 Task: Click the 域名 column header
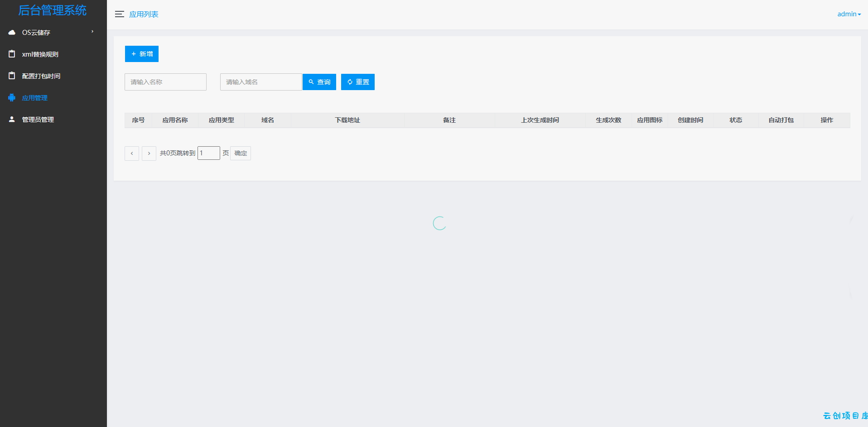(268, 120)
